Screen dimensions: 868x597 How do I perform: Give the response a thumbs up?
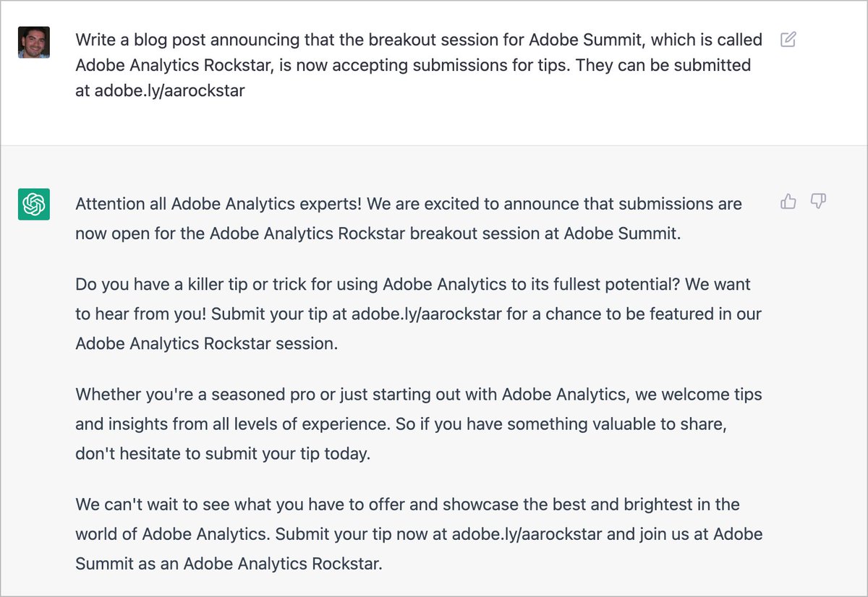click(788, 202)
